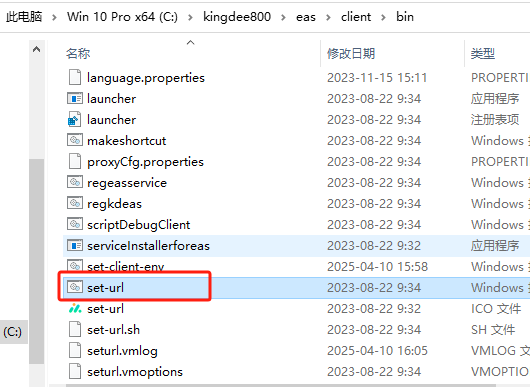Click bin folder breadcrumb

tap(405, 17)
